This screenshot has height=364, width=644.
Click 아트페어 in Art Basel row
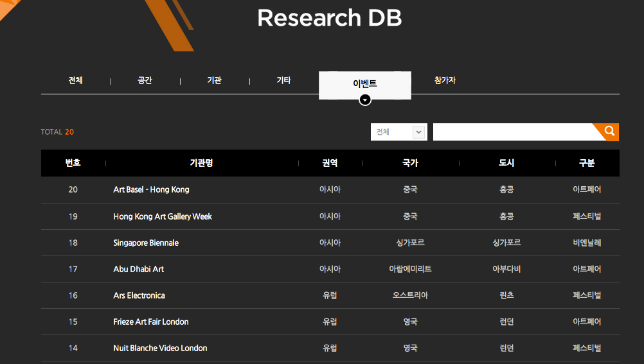[587, 189]
